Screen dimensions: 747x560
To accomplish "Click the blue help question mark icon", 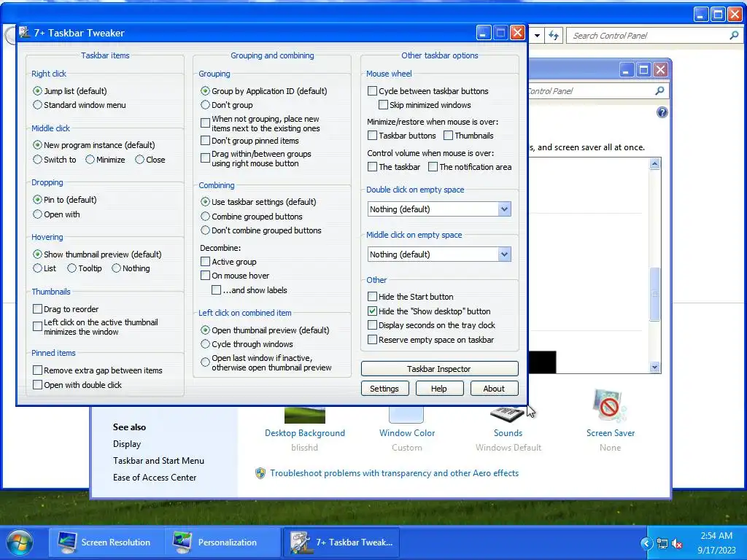I will pos(662,112).
